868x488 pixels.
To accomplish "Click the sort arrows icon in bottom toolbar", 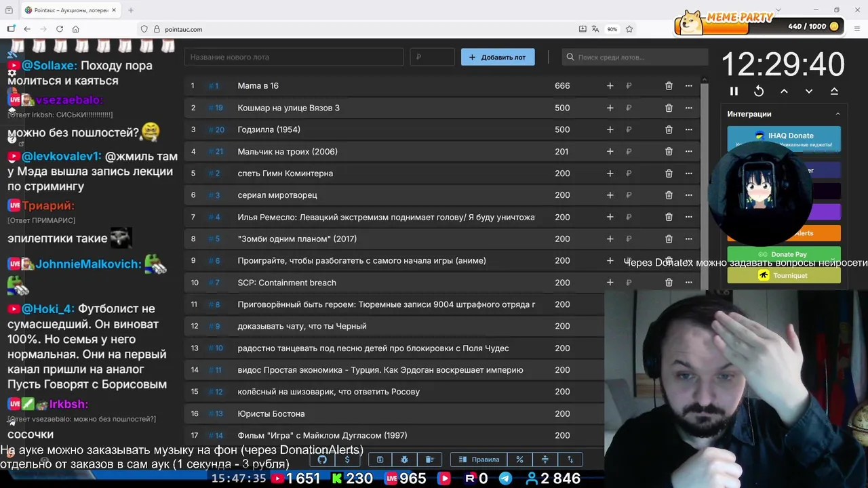I will [x=570, y=460].
